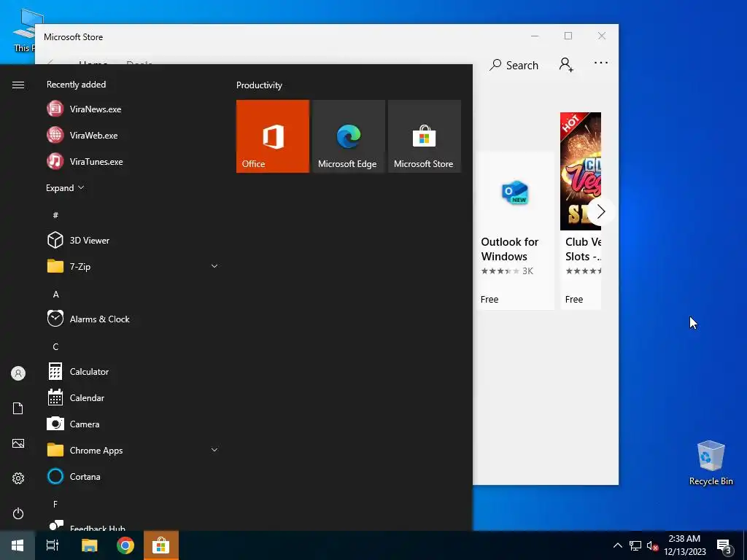Open the Microsoft Store tile
Viewport: 747px width, 560px height.
click(x=425, y=136)
